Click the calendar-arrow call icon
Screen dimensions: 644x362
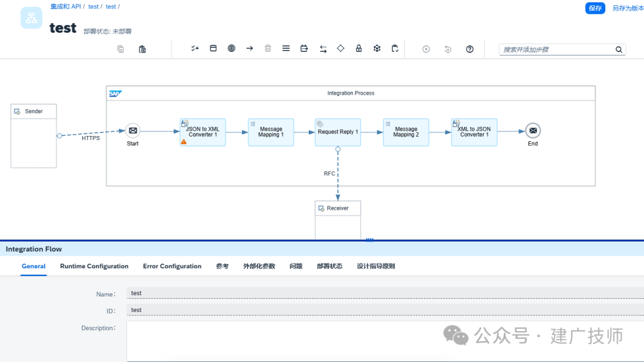pyautogui.click(x=304, y=48)
